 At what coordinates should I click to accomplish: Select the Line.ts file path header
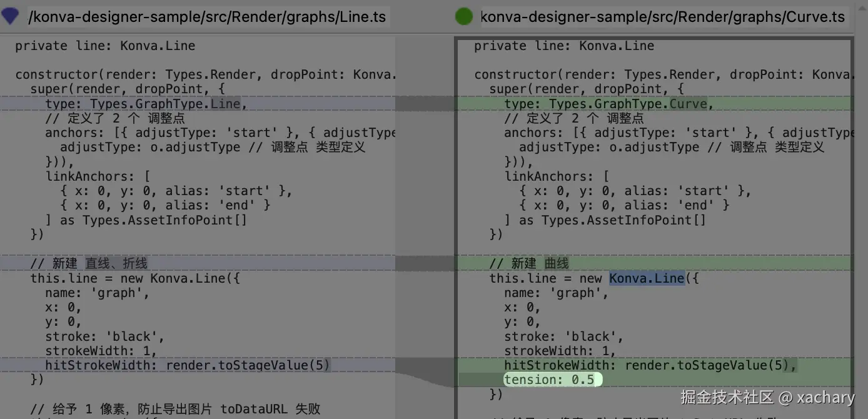[x=208, y=16]
